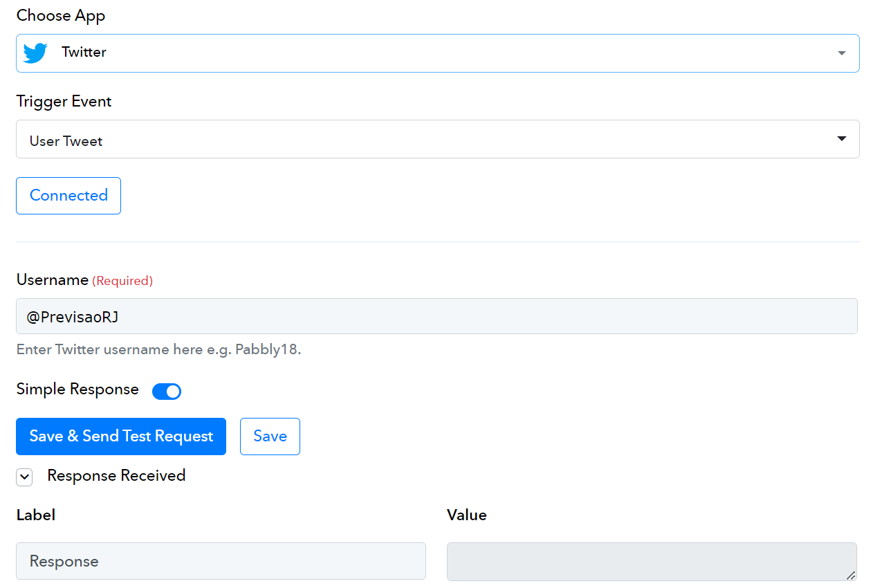Focus the Username field with @PrevisaoRJ

click(436, 316)
